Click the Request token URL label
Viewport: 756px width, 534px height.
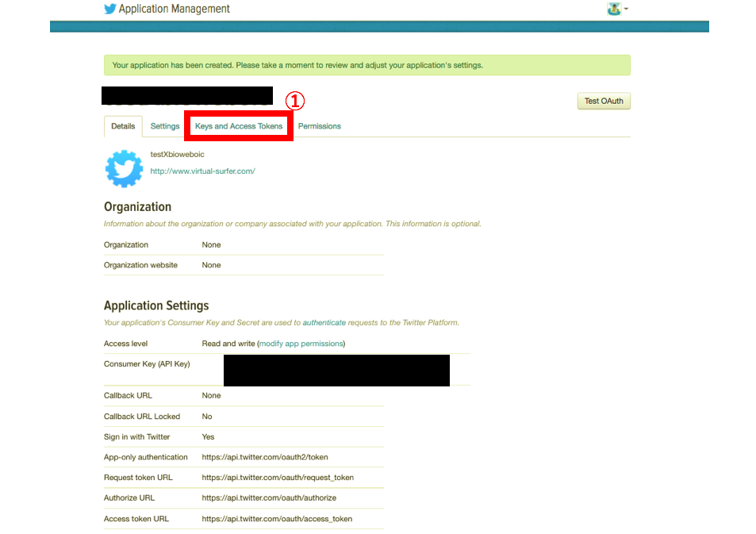click(x=138, y=478)
